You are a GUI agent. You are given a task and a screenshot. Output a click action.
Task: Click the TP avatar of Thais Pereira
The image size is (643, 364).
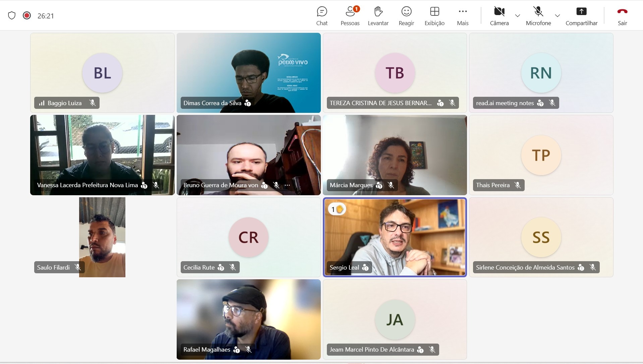(541, 155)
